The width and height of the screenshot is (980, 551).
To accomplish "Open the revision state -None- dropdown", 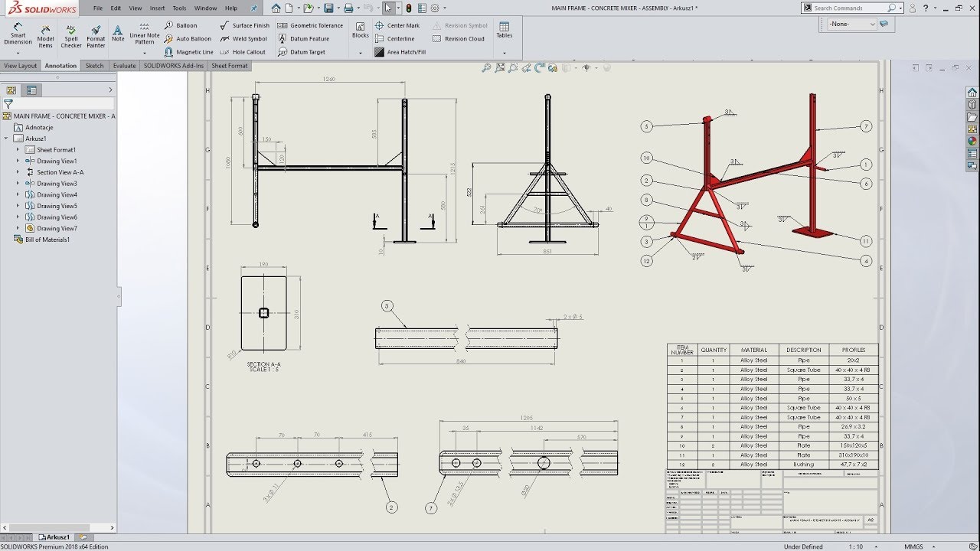I will tap(848, 24).
